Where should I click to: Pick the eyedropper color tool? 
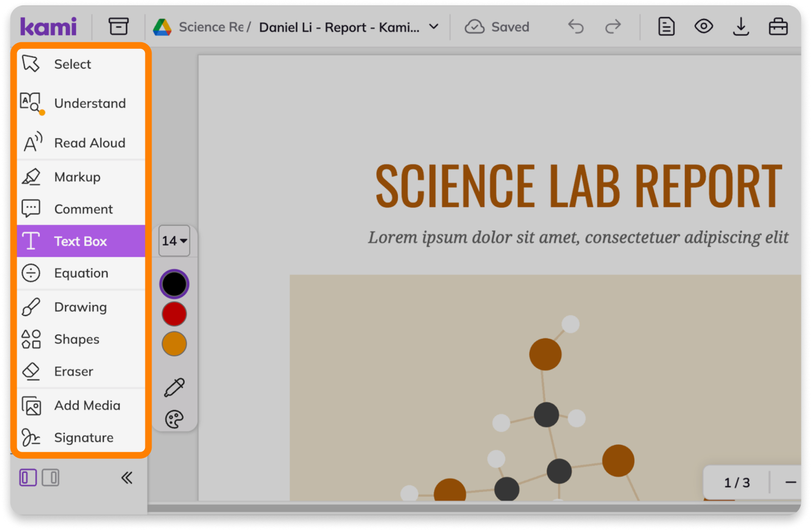(174, 387)
